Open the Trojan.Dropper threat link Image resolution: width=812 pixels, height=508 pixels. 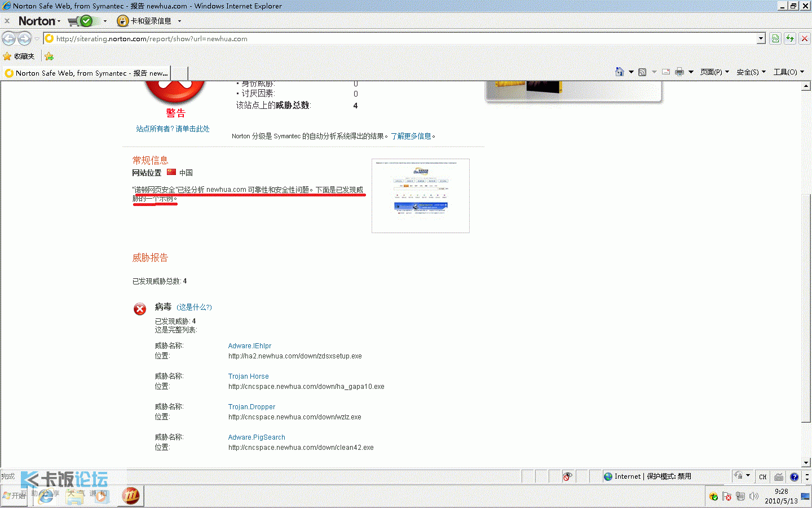(251, 407)
